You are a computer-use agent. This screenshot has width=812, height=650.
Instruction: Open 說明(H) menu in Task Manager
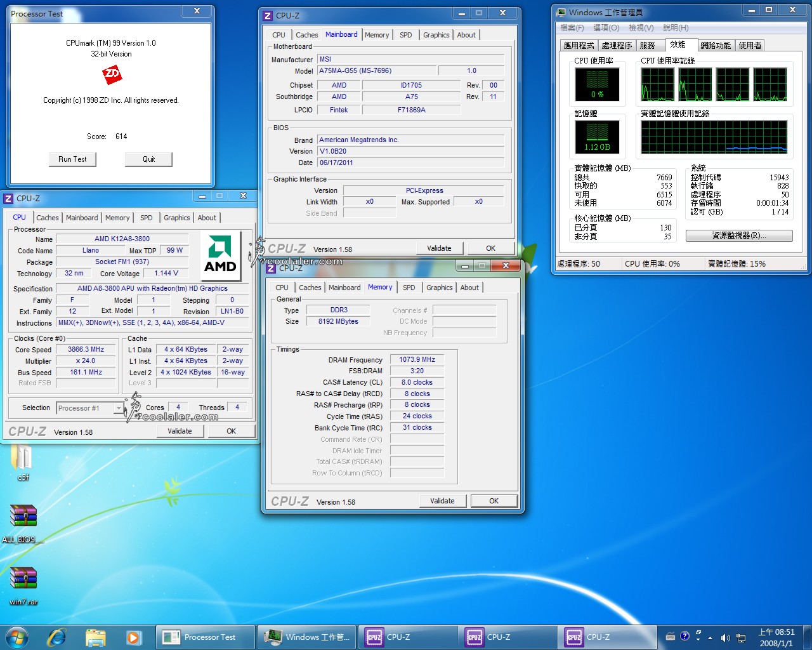point(676,28)
